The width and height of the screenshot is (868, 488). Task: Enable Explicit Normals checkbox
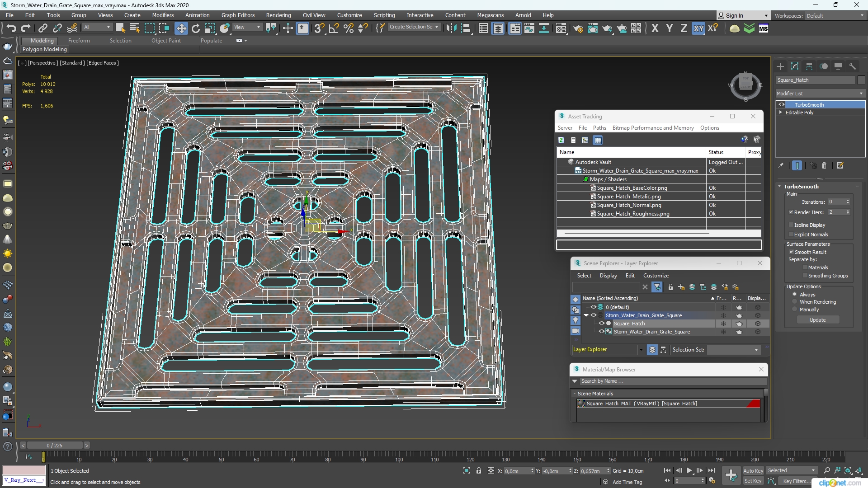791,235
